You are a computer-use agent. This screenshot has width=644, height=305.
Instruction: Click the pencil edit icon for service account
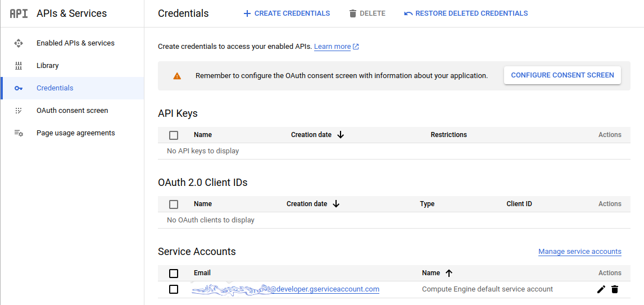[x=601, y=289]
